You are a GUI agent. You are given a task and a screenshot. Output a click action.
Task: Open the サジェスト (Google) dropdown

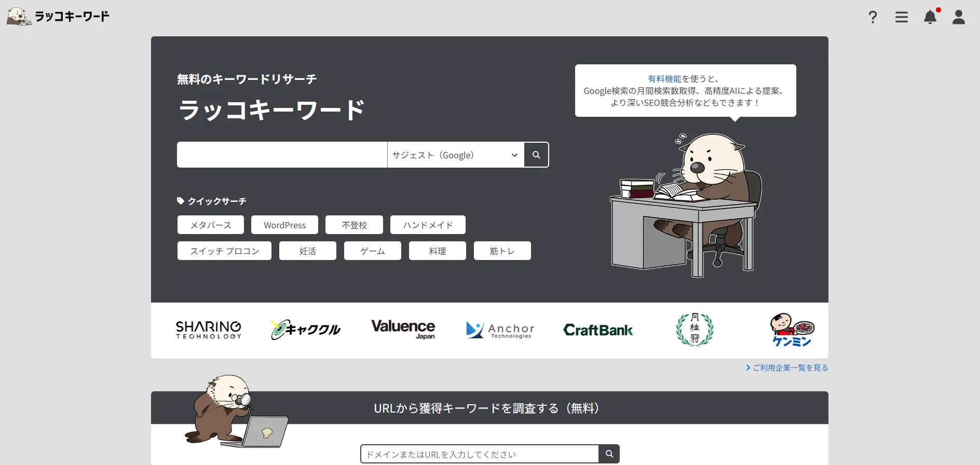pos(456,155)
